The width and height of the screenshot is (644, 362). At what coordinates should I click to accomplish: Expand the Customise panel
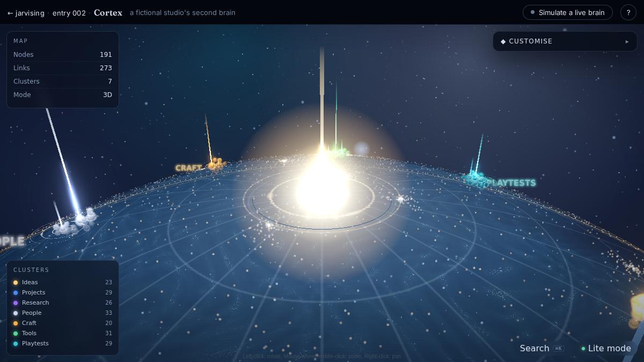coord(565,41)
